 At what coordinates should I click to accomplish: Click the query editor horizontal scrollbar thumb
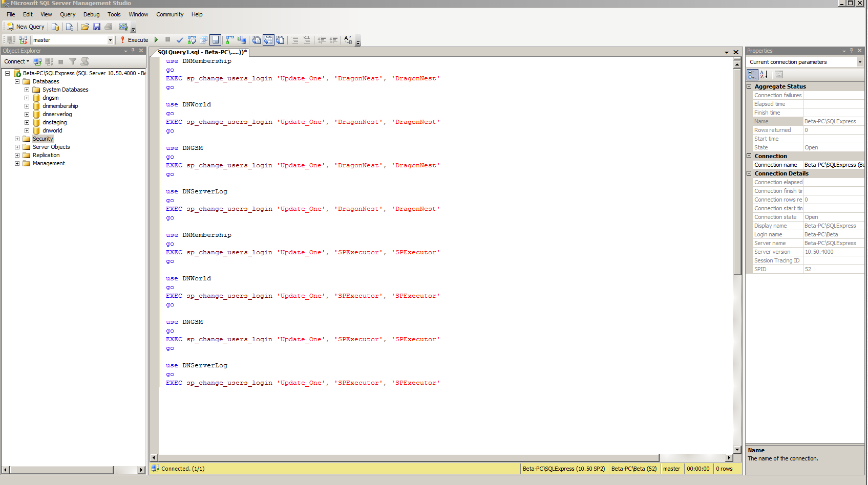[409, 458]
